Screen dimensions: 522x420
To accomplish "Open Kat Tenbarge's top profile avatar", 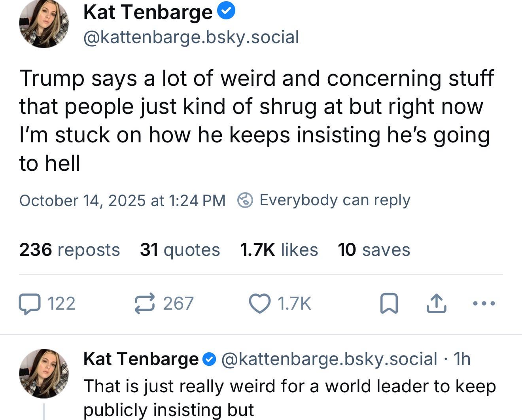I will [43, 24].
